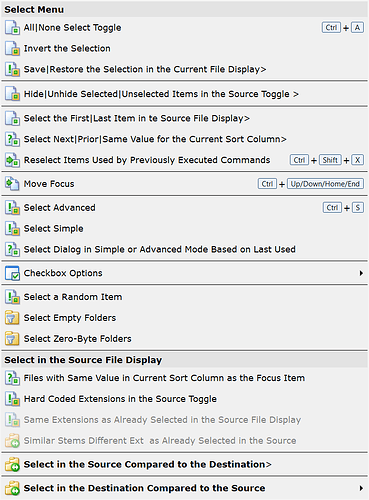Expand the Checkbox Options submenu arrow
This screenshot has width=369, height=500.
(x=361, y=273)
